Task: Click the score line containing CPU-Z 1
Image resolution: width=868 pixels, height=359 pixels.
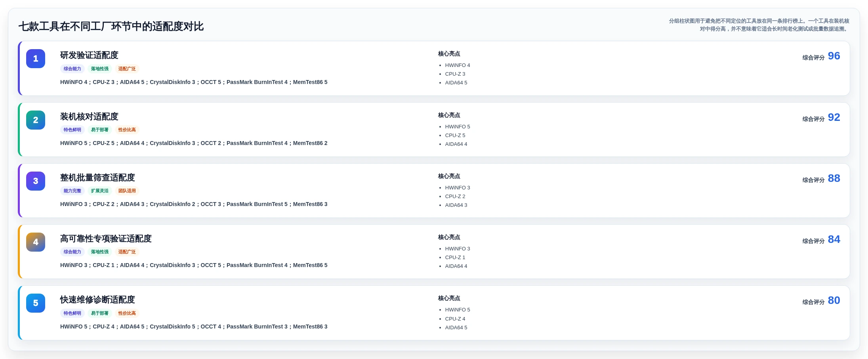Action: pyautogui.click(x=194, y=265)
